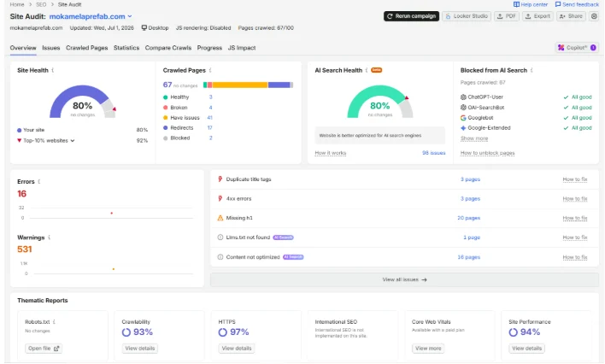The height and width of the screenshot is (364, 605).
Task: Click How to fix for 4xx errors
Action: tap(575, 199)
